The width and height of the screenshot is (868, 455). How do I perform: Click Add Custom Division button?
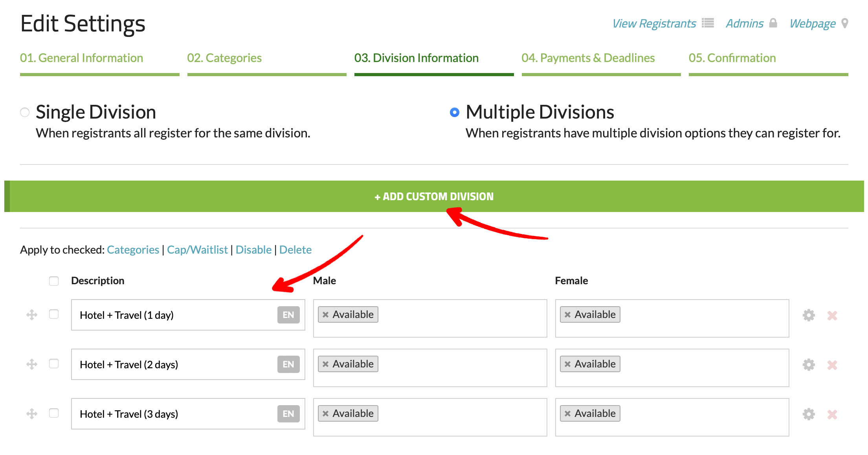point(434,196)
